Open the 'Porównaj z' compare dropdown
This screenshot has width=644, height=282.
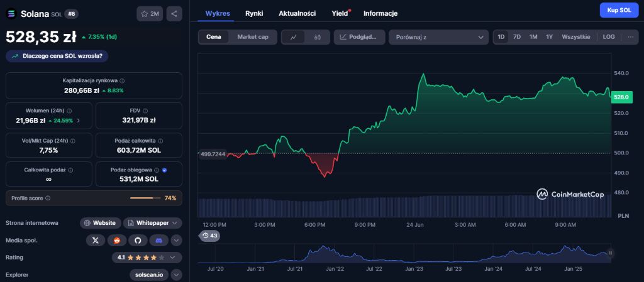pyautogui.click(x=438, y=37)
